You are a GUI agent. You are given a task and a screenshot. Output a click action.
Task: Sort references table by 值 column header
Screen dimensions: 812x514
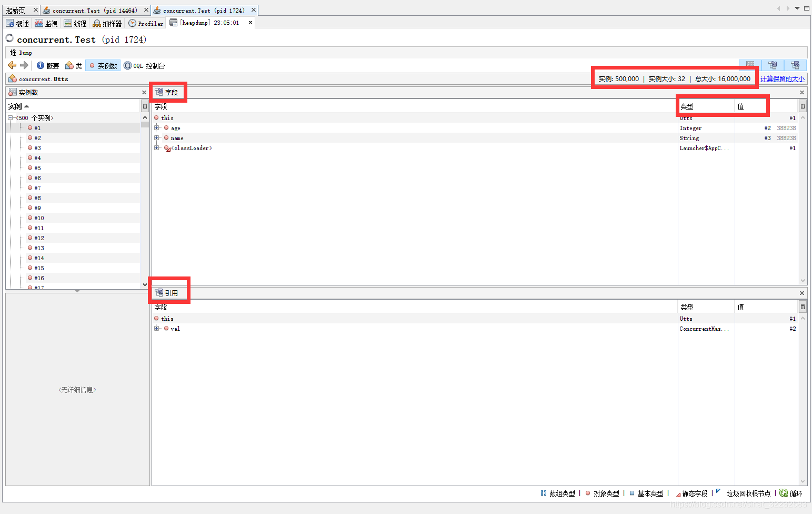coord(766,307)
